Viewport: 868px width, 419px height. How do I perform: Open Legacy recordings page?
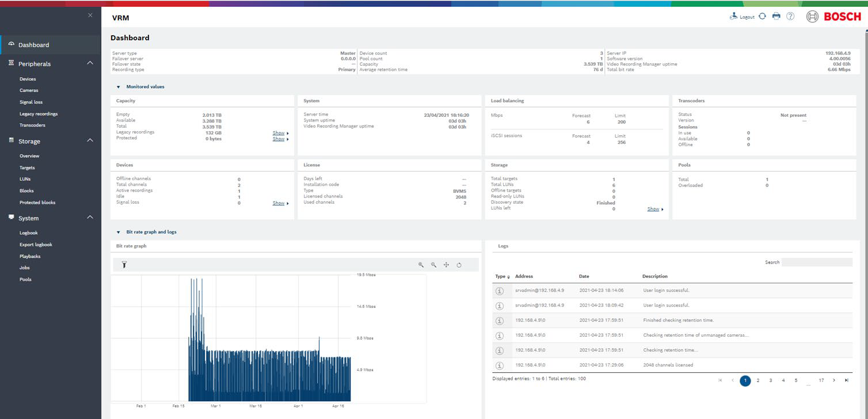(x=39, y=114)
